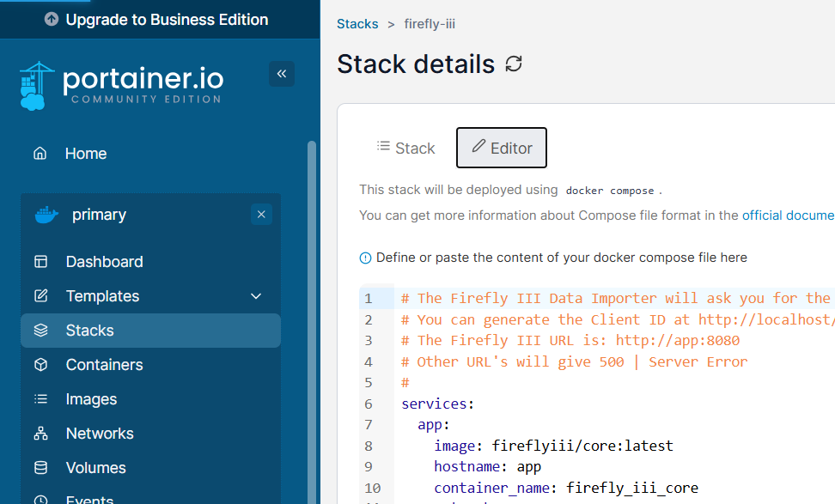Image resolution: width=835 pixels, height=504 pixels.
Task: Click the Stacks layers icon
Action: coord(40,331)
